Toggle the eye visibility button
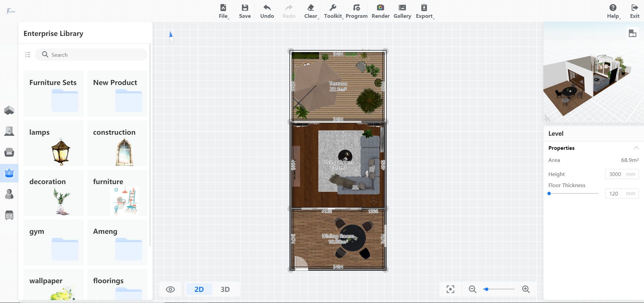644x303 pixels. tap(170, 289)
